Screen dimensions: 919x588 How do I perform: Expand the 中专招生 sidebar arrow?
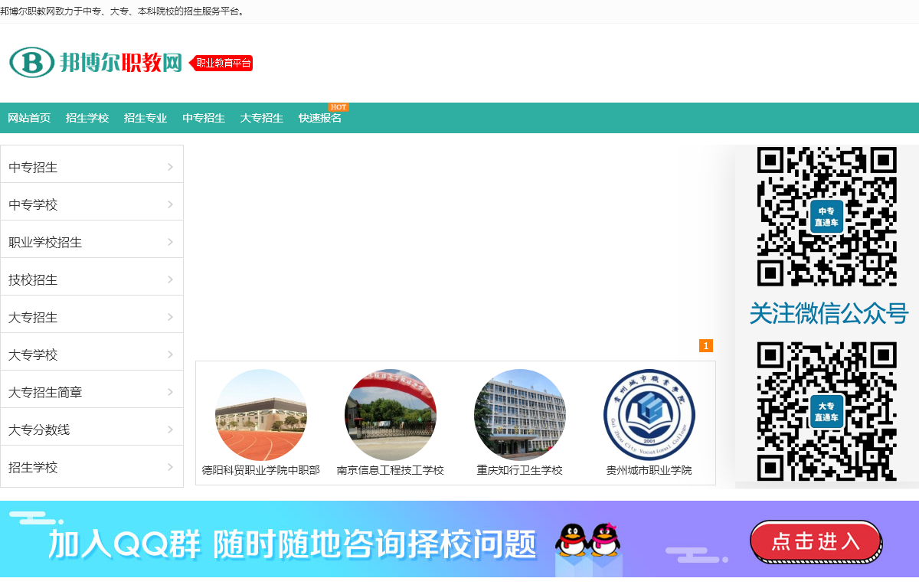(170, 167)
